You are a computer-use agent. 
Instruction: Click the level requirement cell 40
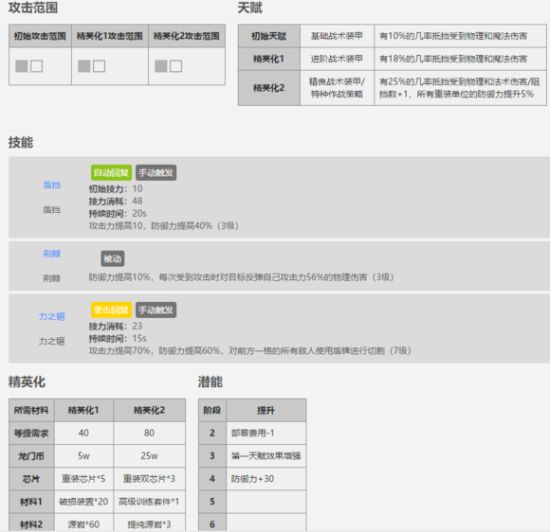tap(84, 433)
